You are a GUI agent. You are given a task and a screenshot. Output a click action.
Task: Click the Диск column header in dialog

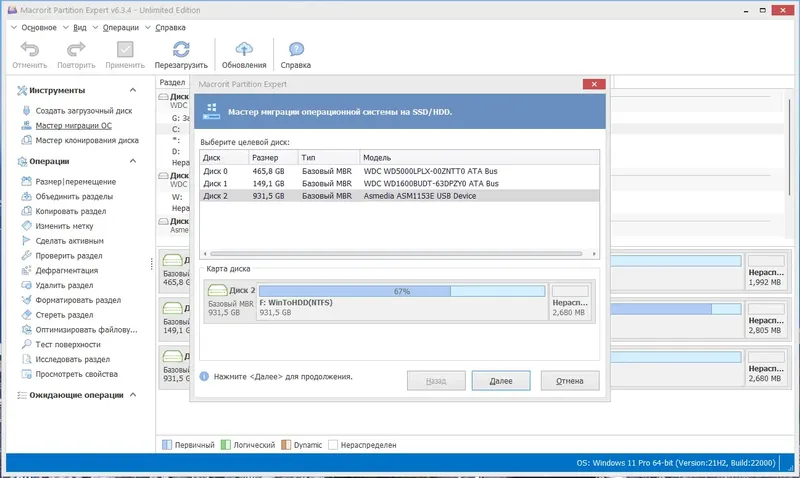(224, 158)
